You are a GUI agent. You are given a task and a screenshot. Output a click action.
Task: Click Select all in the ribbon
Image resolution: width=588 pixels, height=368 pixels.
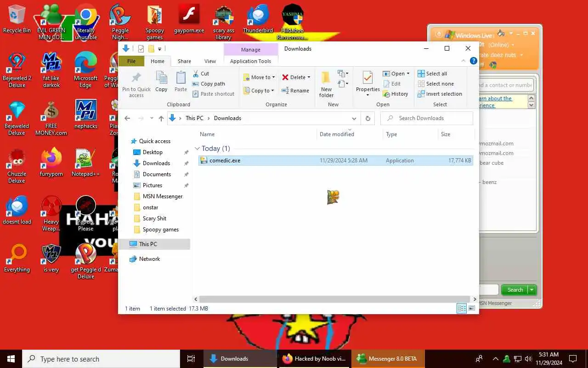(432, 74)
